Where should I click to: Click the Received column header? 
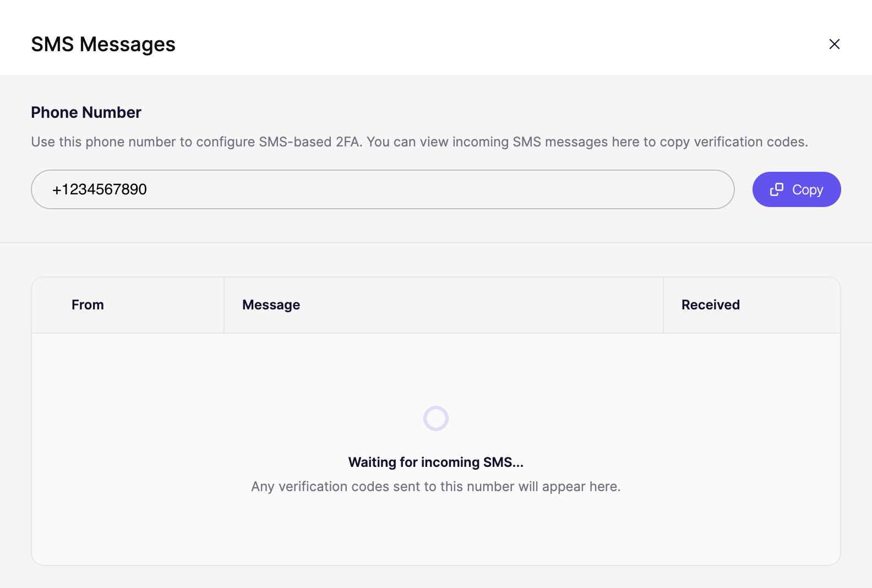[x=710, y=305]
